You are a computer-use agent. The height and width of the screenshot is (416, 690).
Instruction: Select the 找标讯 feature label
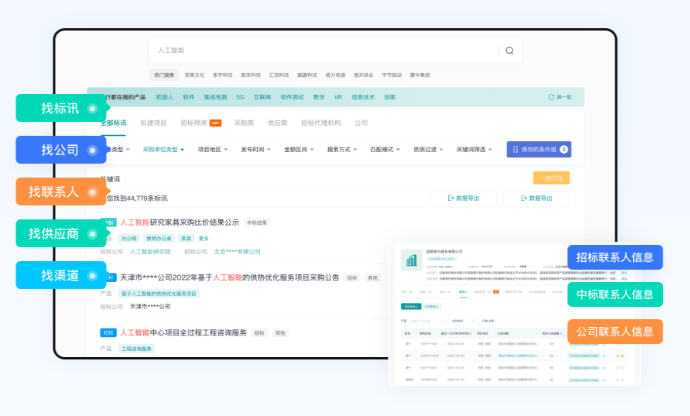click(62, 108)
